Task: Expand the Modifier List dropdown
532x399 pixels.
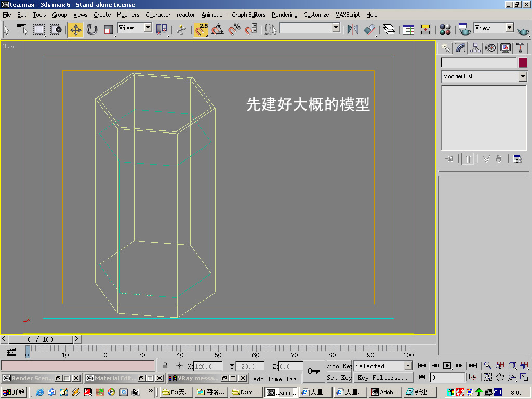Action: pyautogui.click(x=523, y=76)
